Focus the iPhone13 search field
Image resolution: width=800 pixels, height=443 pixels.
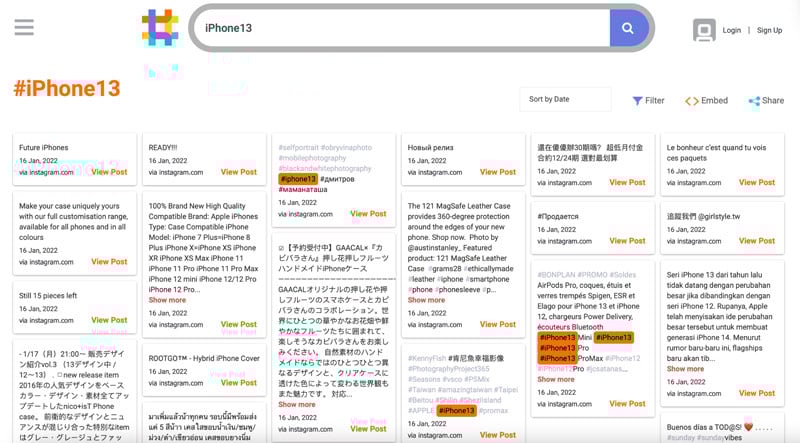tap(403, 28)
